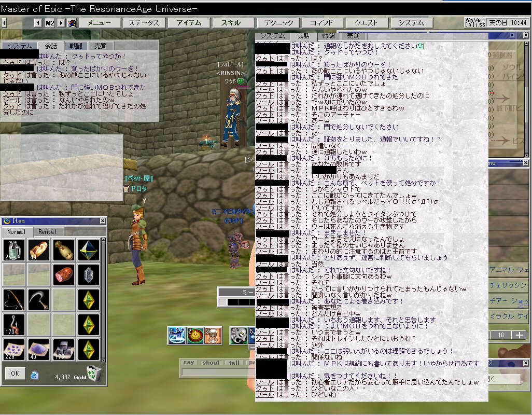Select the tell chat mode button

click(234, 363)
